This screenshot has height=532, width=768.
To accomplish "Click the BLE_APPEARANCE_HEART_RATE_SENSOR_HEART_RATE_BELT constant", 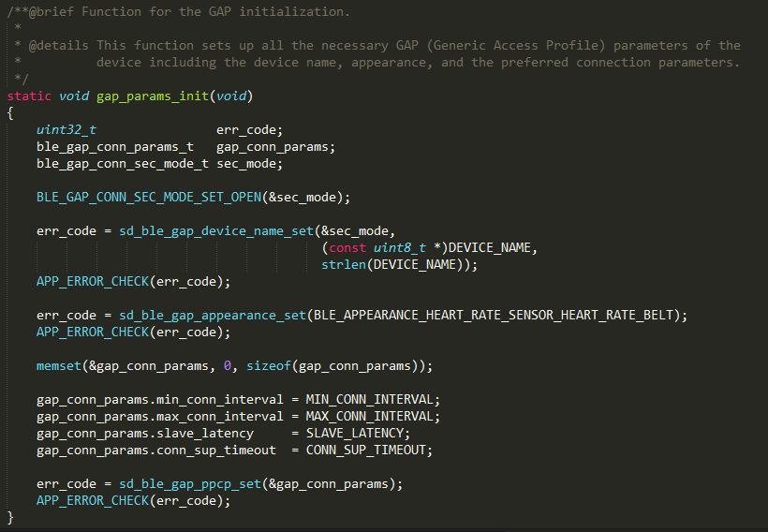I will pos(494,315).
